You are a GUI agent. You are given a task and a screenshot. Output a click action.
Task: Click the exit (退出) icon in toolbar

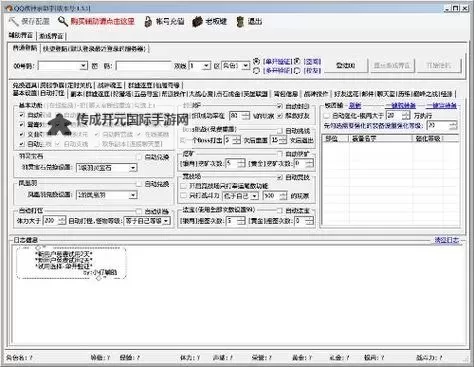(240, 22)
